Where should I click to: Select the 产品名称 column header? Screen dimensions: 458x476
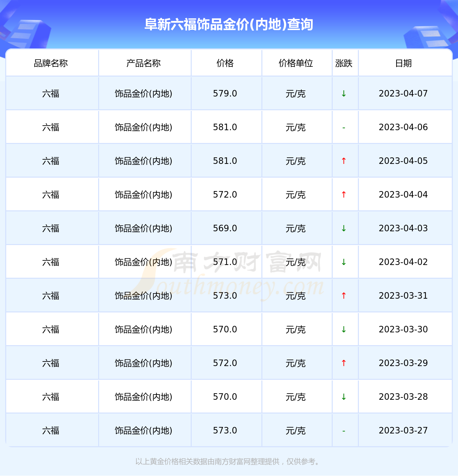(x=144, y=63)
